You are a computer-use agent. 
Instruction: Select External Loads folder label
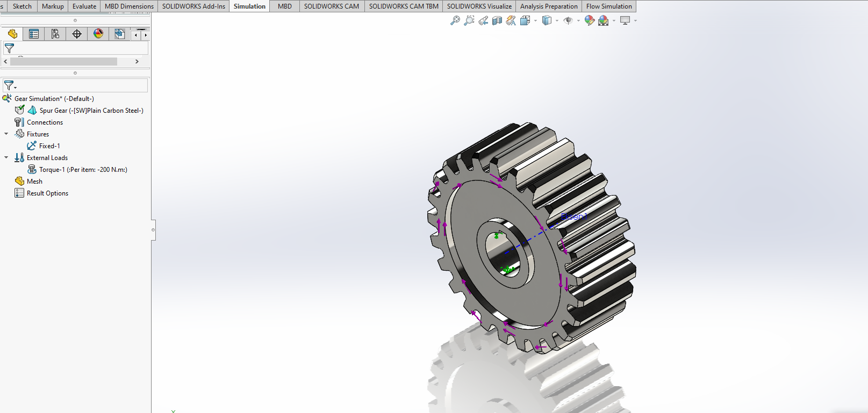click(47, 158)
